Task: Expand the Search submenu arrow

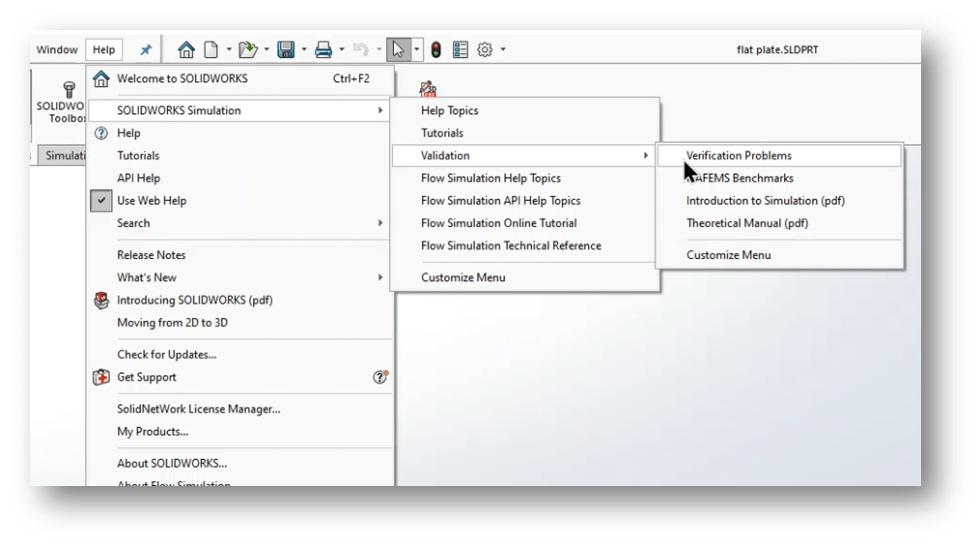Action: 380,223
